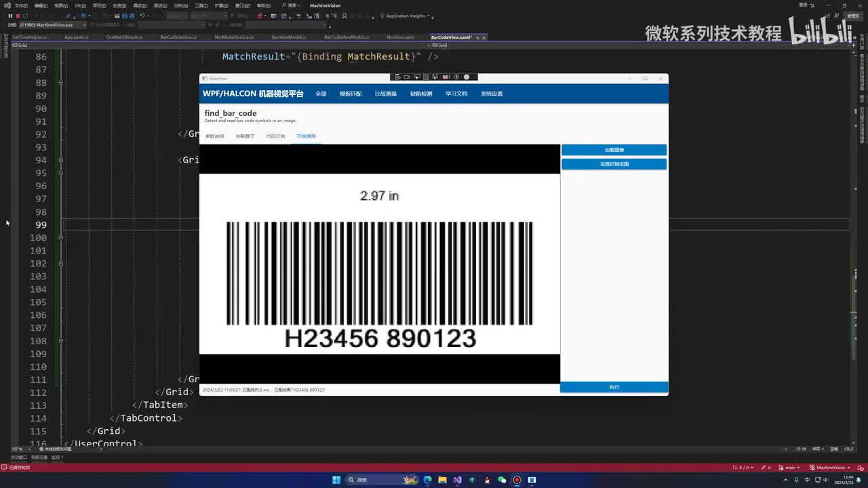The height and width of the screenshot is (488, 868).
Task: Switch to NccModelService.cs tab
Action: (234, 37)
